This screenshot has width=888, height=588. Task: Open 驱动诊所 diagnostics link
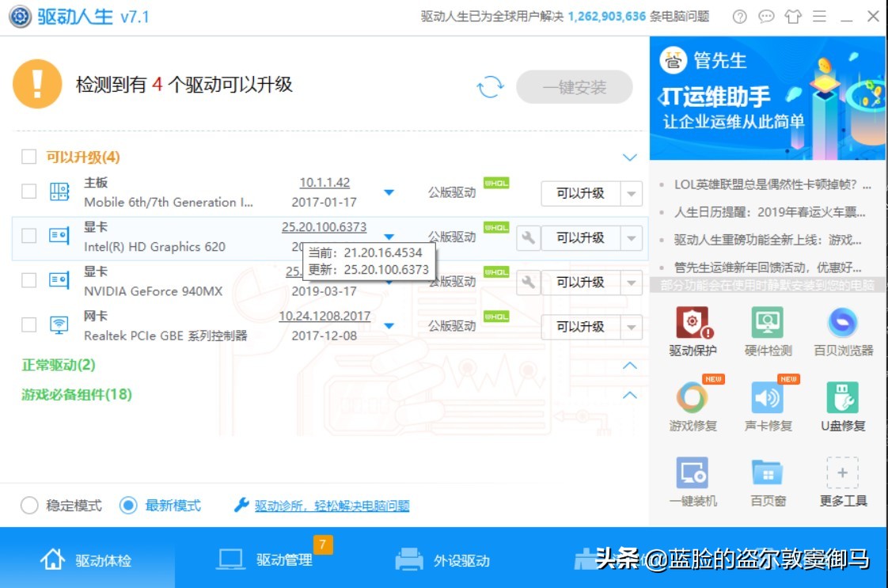tap(329, 505)
